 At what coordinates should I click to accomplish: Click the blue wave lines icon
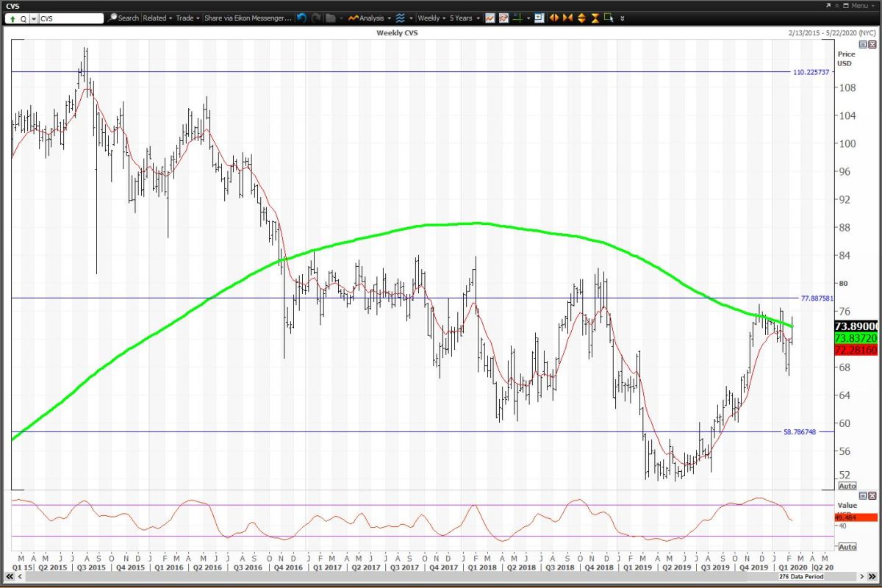tap(400, 18)
